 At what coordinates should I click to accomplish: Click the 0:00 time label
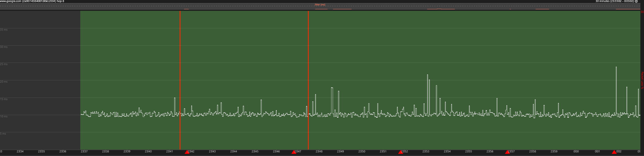[576, 151]
